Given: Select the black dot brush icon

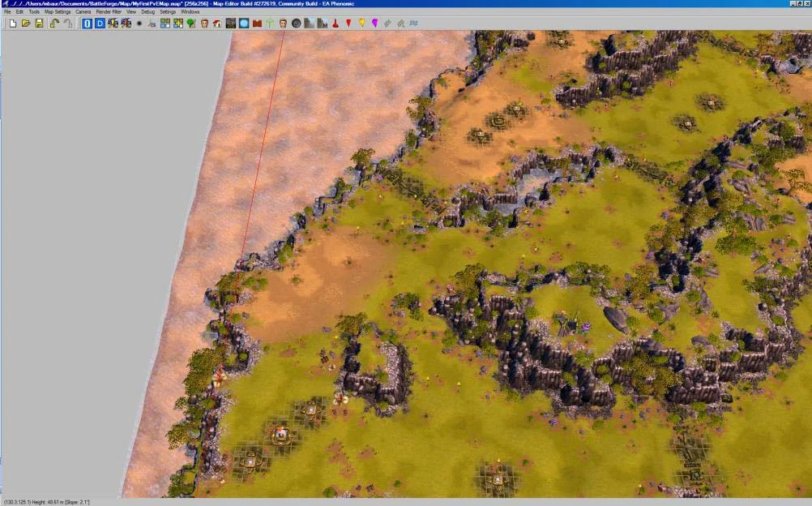Looking at the screenshot, I should (x=139, y=24).
